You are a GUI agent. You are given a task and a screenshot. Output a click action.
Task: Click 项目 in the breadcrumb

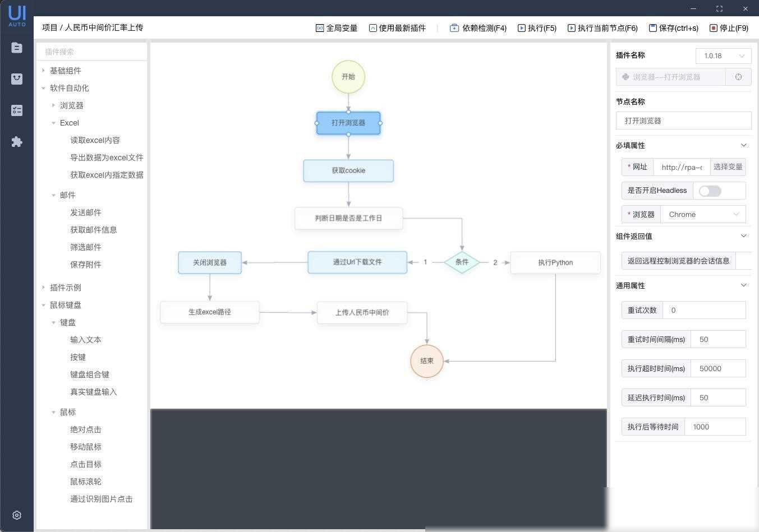(x=50, y=27)
